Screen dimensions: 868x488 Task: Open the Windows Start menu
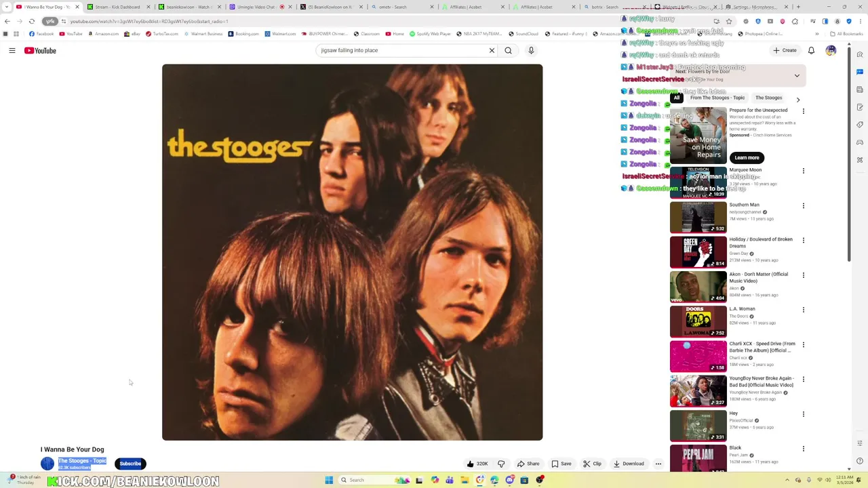[329, 480]
